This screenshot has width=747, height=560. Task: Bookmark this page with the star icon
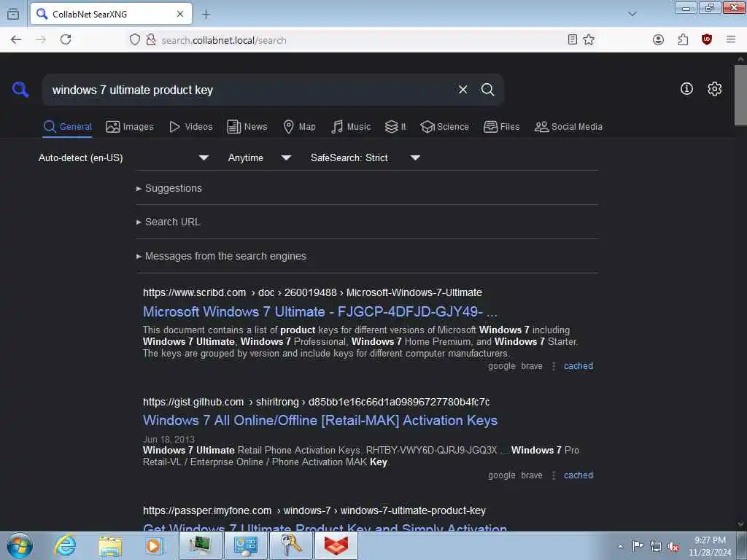click(589, 40)
